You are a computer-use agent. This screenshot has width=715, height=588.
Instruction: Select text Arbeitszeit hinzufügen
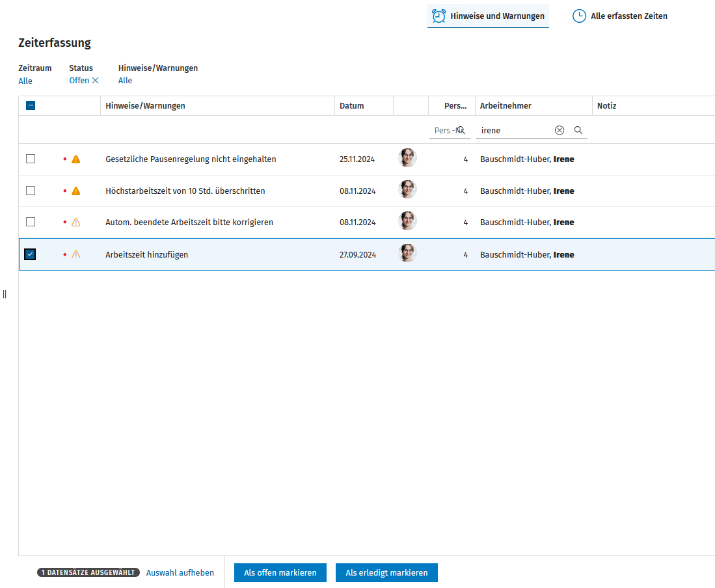coord(146,255)
